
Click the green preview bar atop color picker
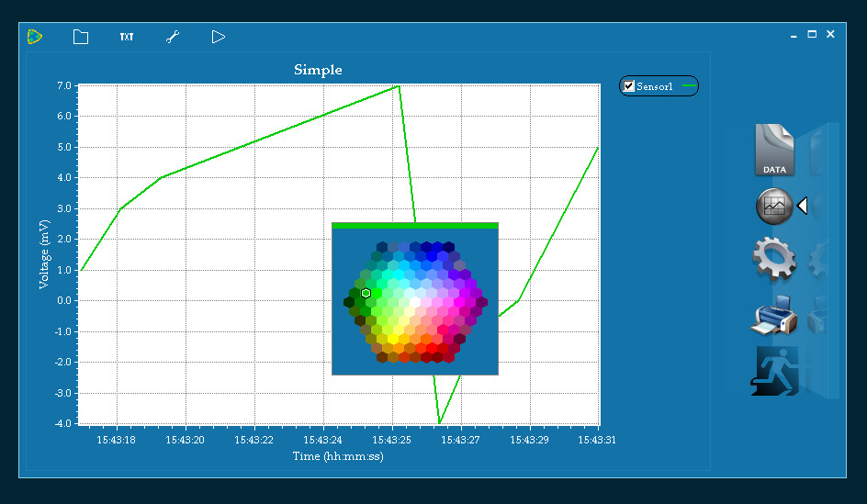(x=415, y=226)
